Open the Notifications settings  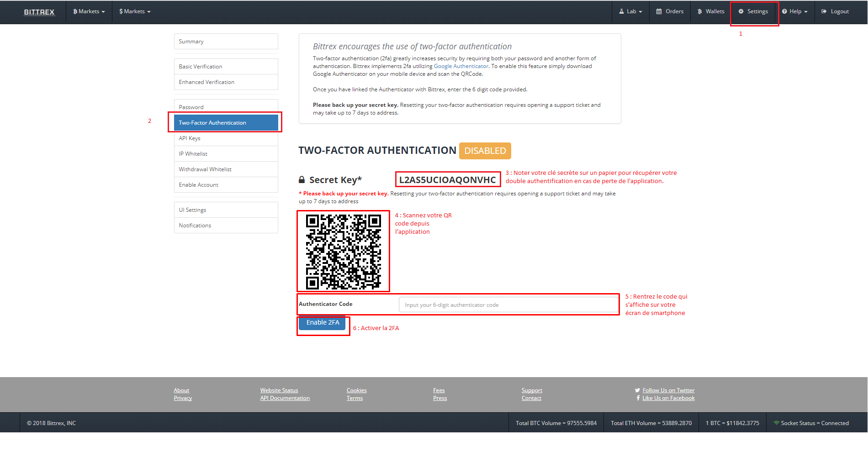tap(226, 226)
